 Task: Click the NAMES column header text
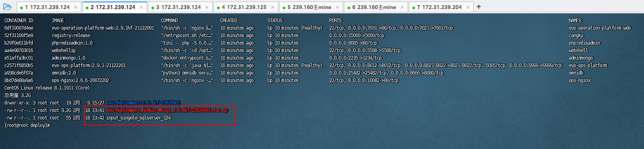(x=575, y=20)
